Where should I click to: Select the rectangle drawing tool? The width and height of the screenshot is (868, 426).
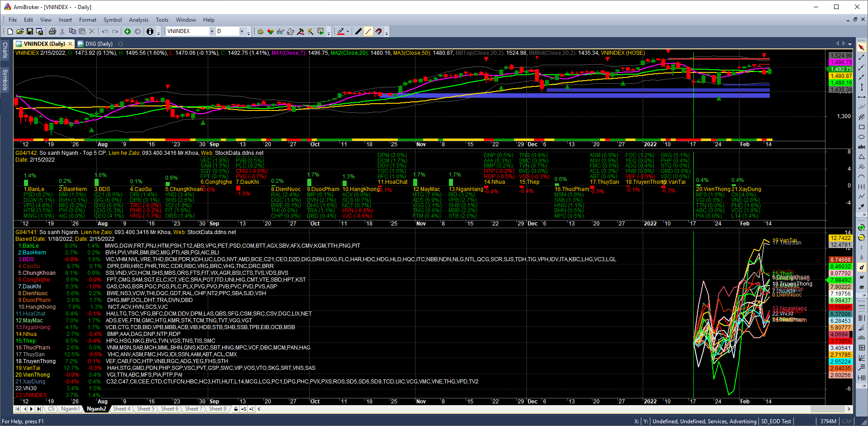click(x=861, y=127)
